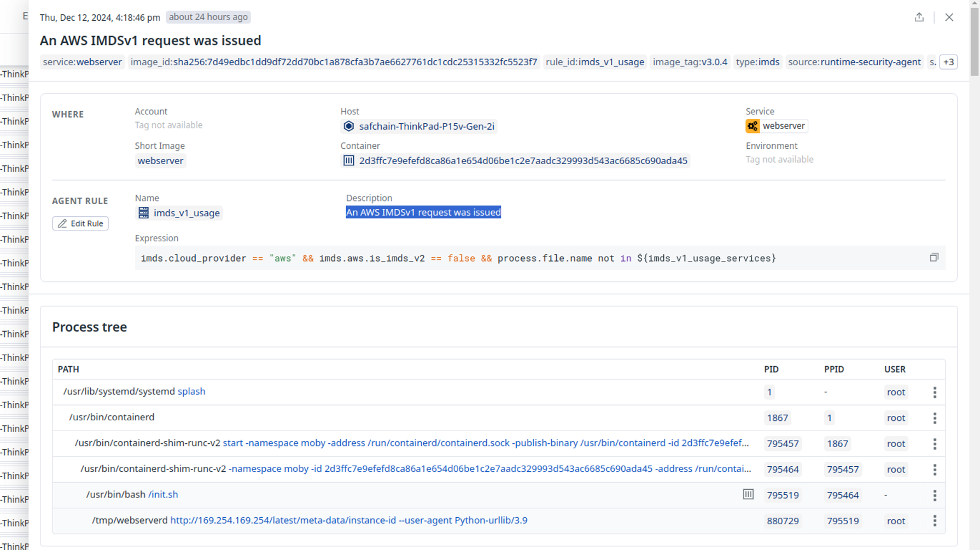Click the share/export icon at top right
Screen dimensions: 980x550
point(919,17)
